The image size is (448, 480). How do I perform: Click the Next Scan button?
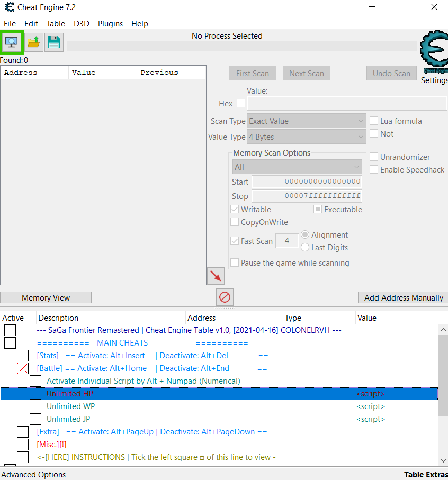[x=307, y=73]
